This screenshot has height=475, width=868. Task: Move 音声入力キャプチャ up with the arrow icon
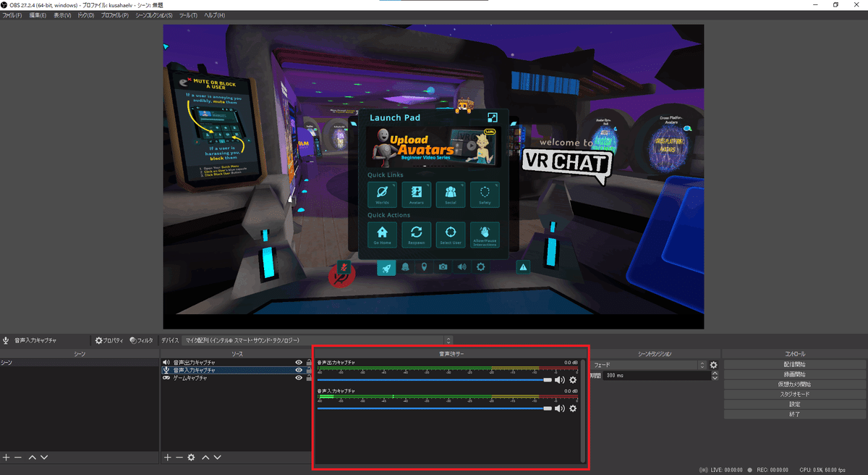tap(205, 457)
